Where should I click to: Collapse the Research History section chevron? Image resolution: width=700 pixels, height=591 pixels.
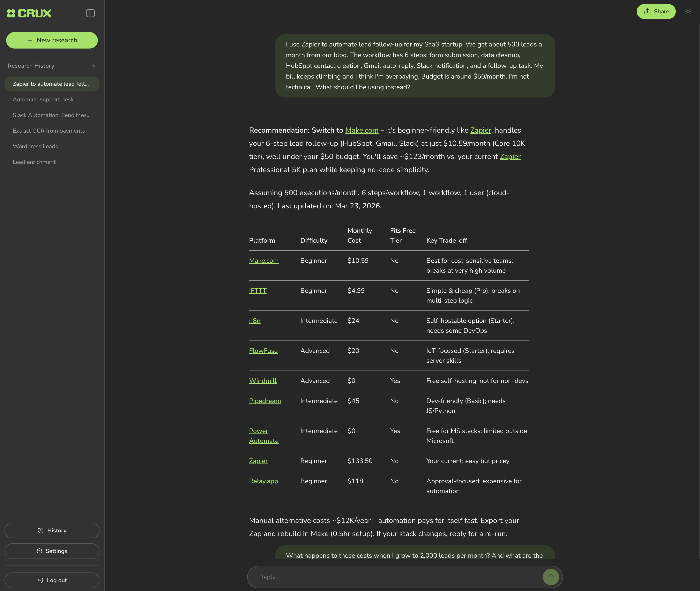93,66
